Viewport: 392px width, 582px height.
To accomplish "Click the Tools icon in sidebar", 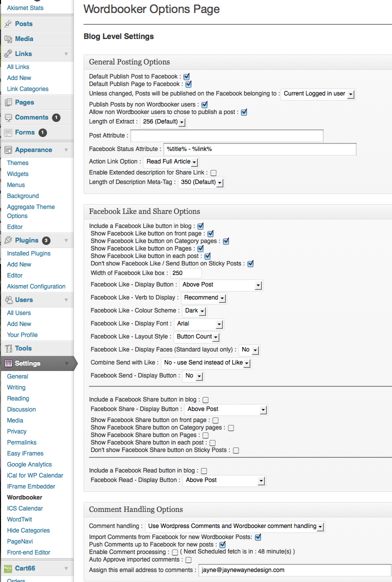I will 8,348.
